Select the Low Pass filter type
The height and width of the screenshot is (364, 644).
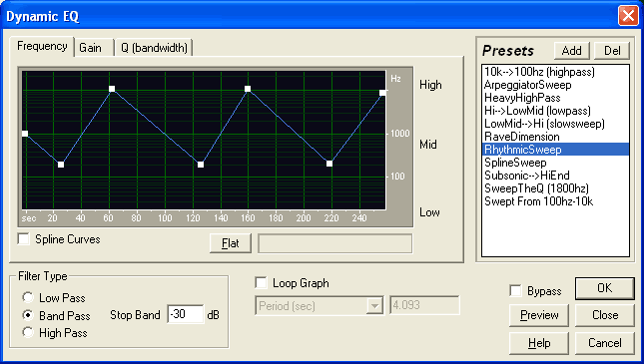[28, 297]
